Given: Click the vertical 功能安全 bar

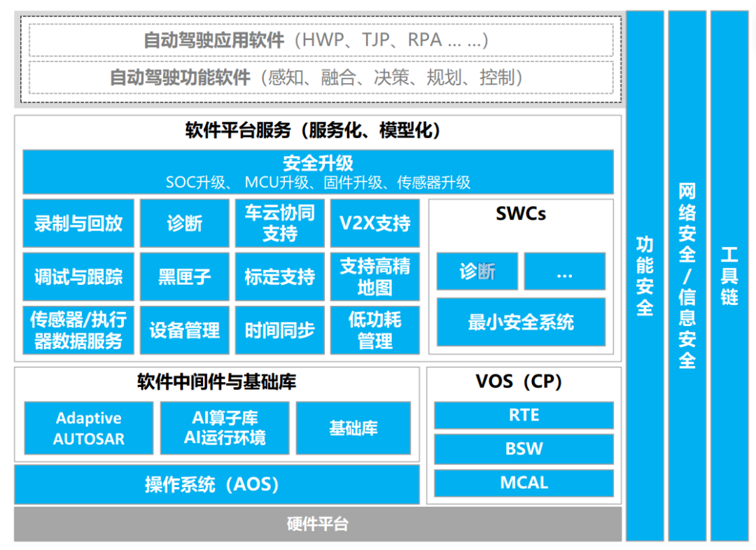Looking at the screenshot, I should [x=644, y=275].
